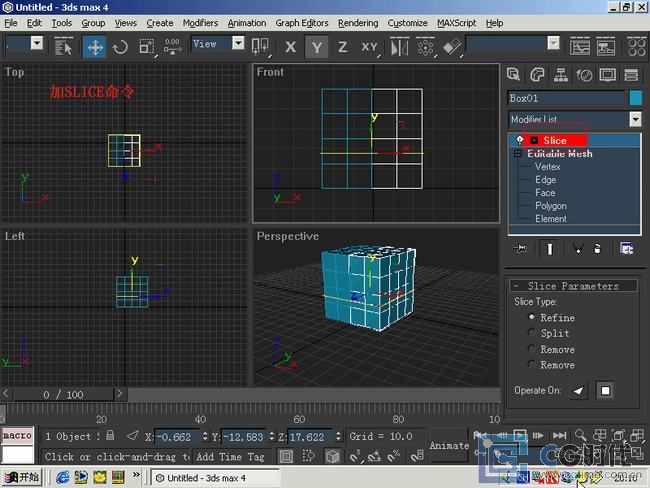Open Configure Modifier Sets icon
This screenshot has width=650, height=488.
(626, 249)
